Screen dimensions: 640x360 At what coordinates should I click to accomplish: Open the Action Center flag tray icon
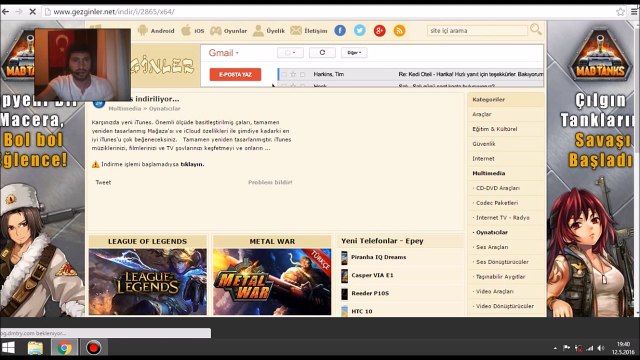point(567,348)
